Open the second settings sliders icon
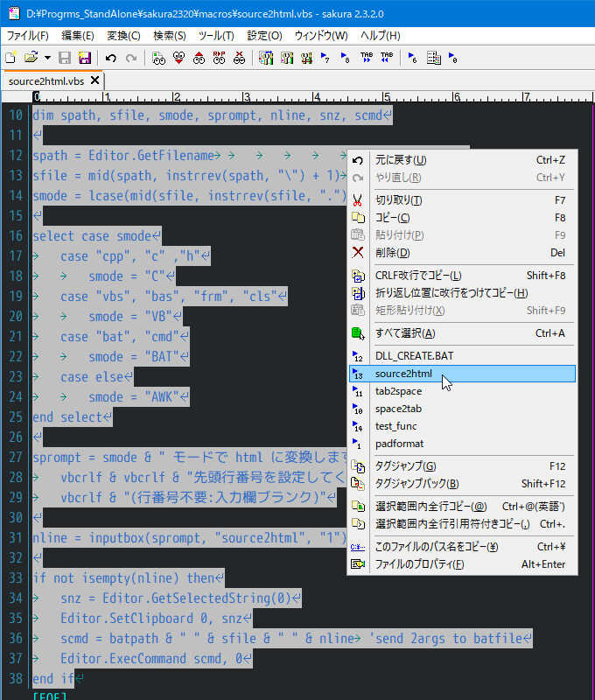 [287, 58]
